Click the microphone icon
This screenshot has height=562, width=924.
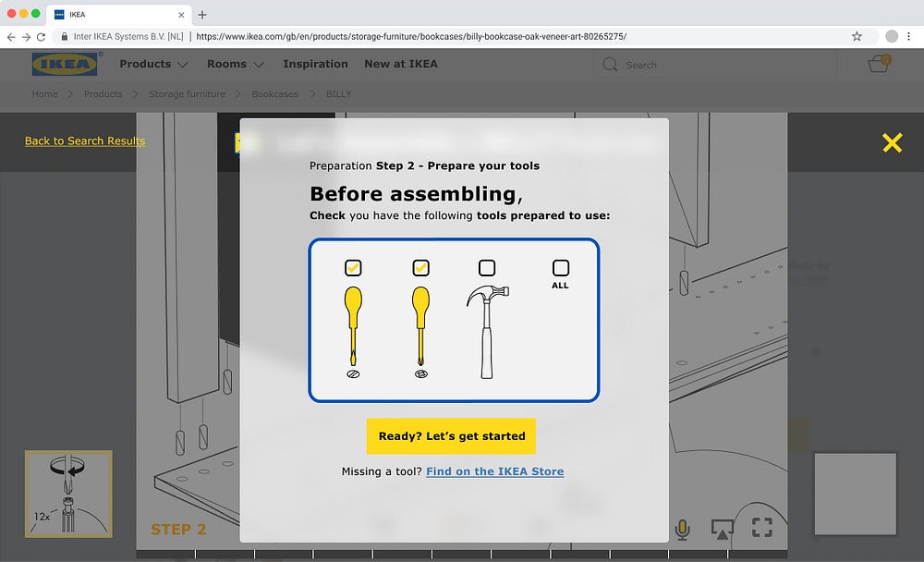[683, 529]
